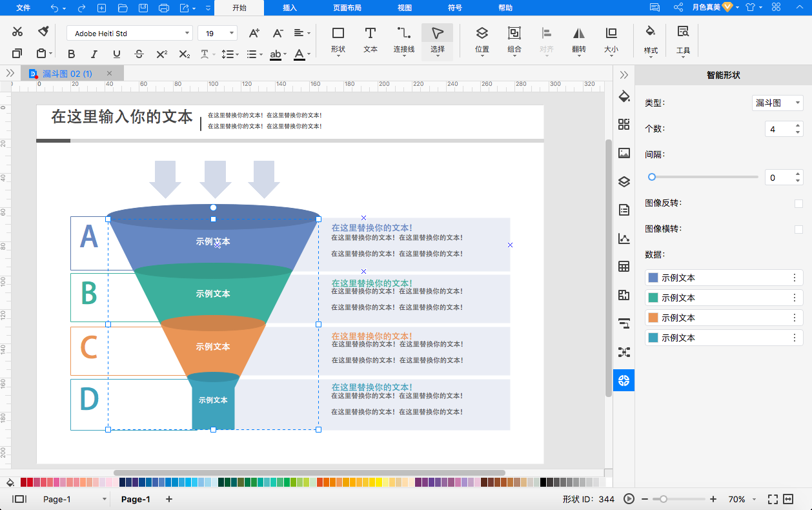812x510 pixels.
Task: Select the Format Painter brush icon
Action: (x=43, y=32)
